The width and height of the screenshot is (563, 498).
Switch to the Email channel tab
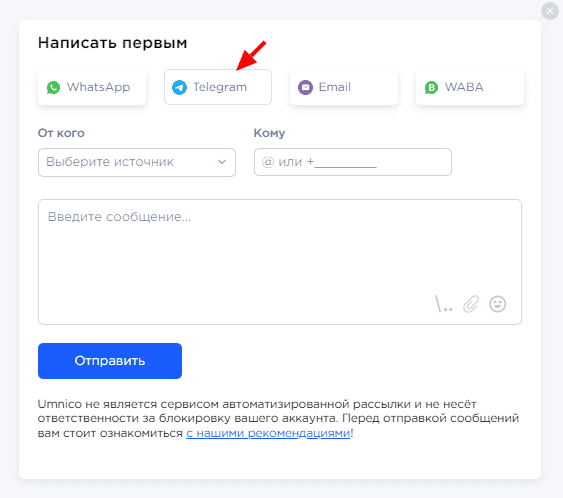tap(344, 87)
